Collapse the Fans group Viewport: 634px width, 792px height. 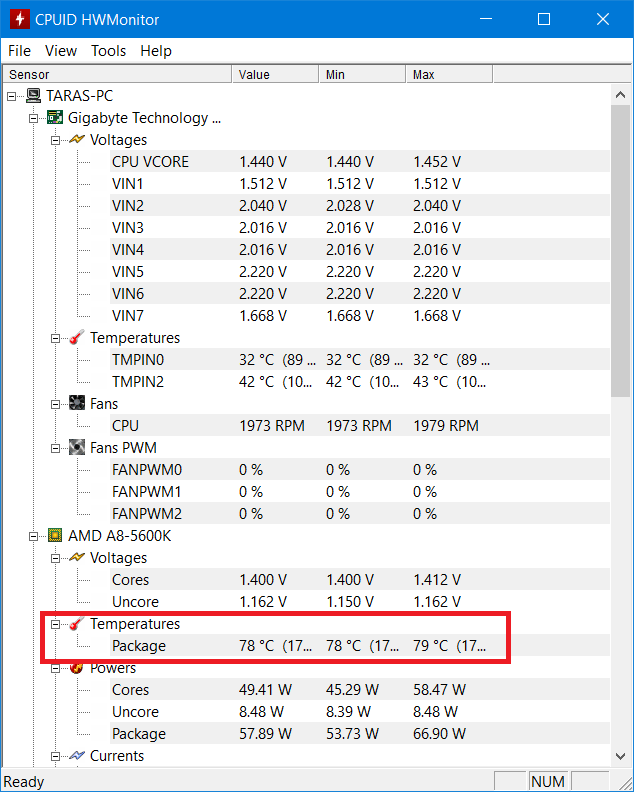pos(56,404)
